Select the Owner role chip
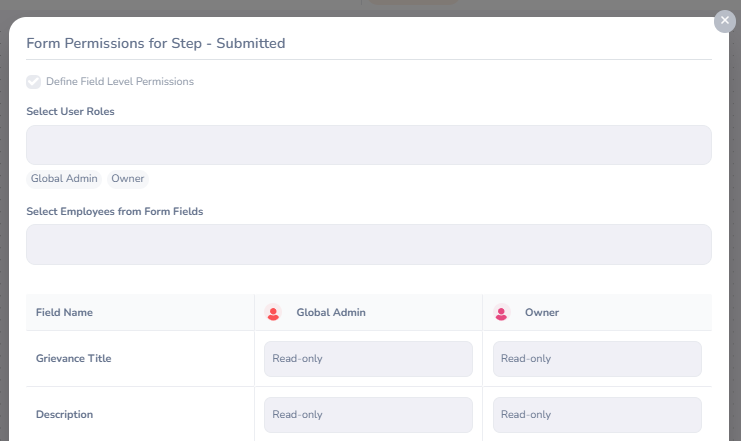 point(128,179)
